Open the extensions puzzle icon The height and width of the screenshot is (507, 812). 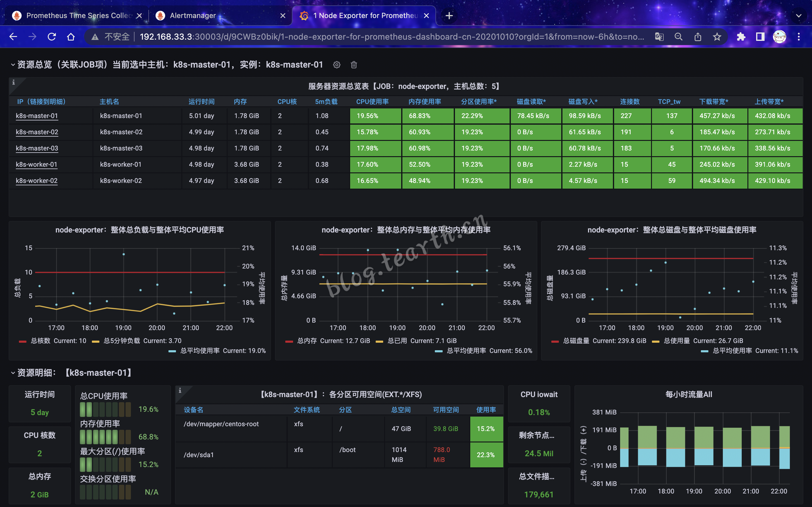pyautogui.click(x=741, y=37)
